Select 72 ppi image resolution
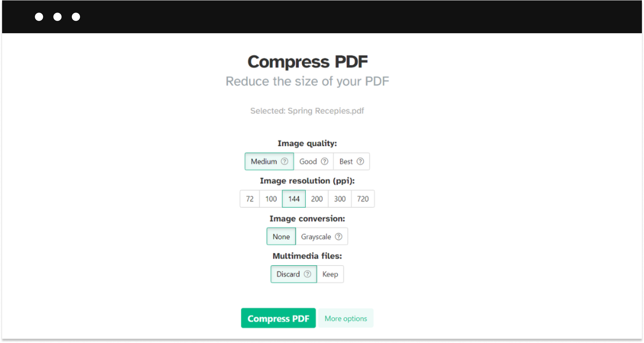The image size is (644, 343). (x=249, y=198)
